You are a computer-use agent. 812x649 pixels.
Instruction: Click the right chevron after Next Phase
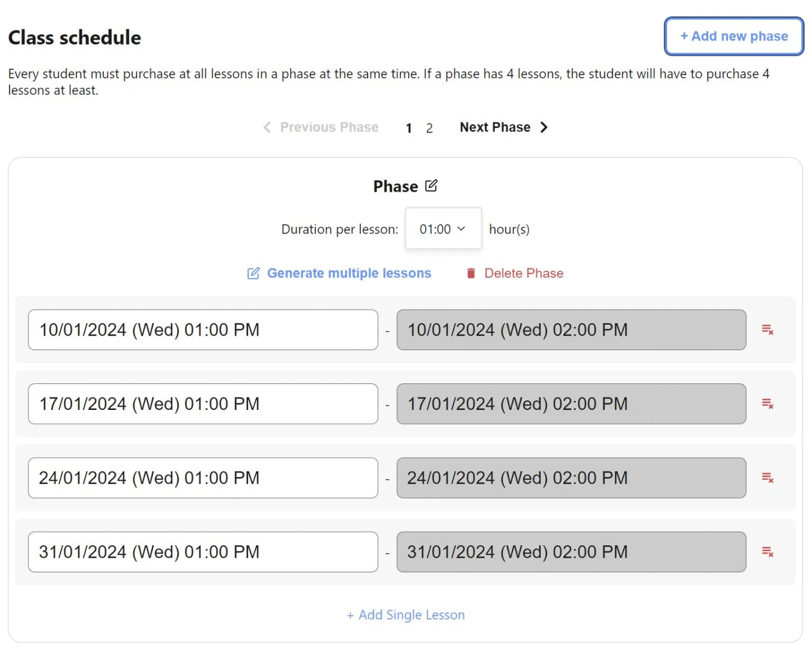click(x=544, y=127)
